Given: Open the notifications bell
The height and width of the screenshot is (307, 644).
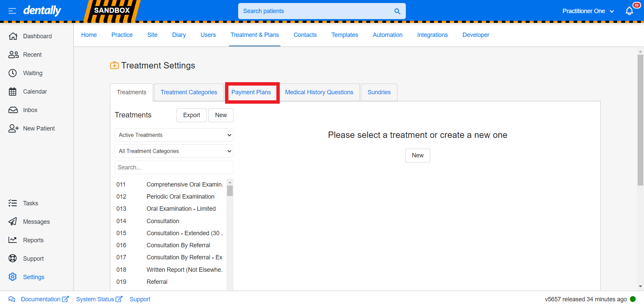Looking at the screenshot, I should click(629, 11).
